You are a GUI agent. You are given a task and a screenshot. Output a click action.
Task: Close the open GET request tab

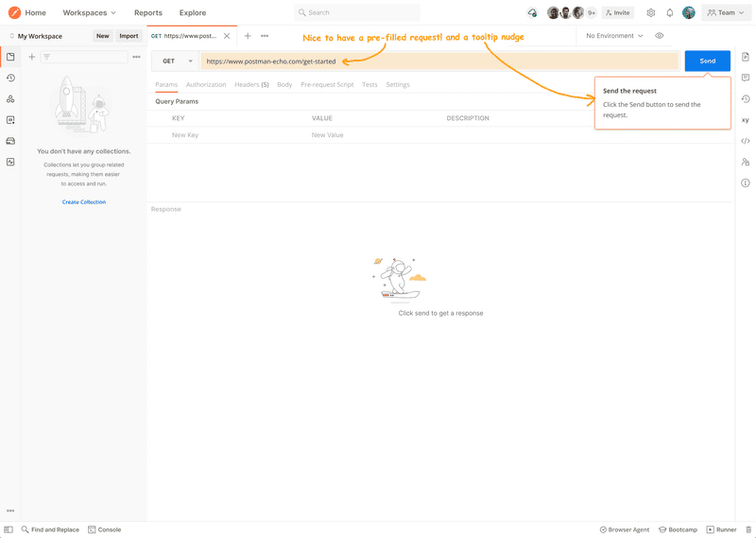point(227,36)
